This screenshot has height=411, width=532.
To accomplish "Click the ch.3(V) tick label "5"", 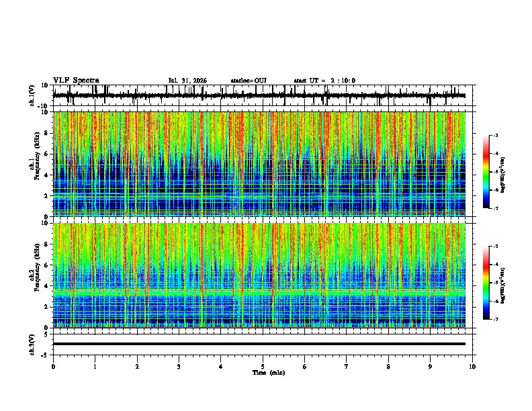I will pos(47,334).
